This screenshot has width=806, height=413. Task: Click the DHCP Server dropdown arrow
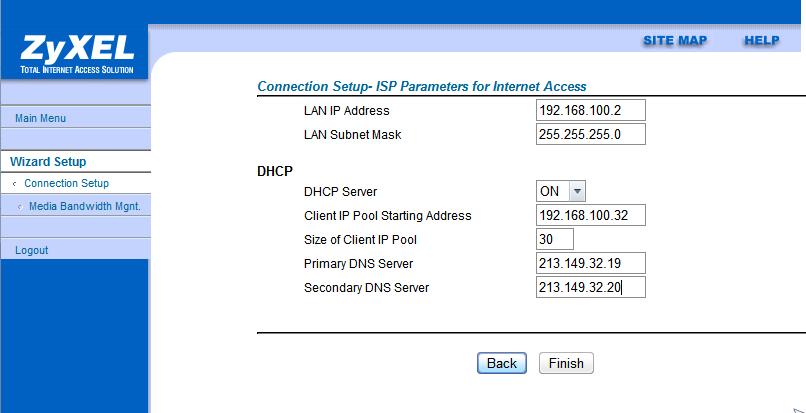click(x=577, y=191)
